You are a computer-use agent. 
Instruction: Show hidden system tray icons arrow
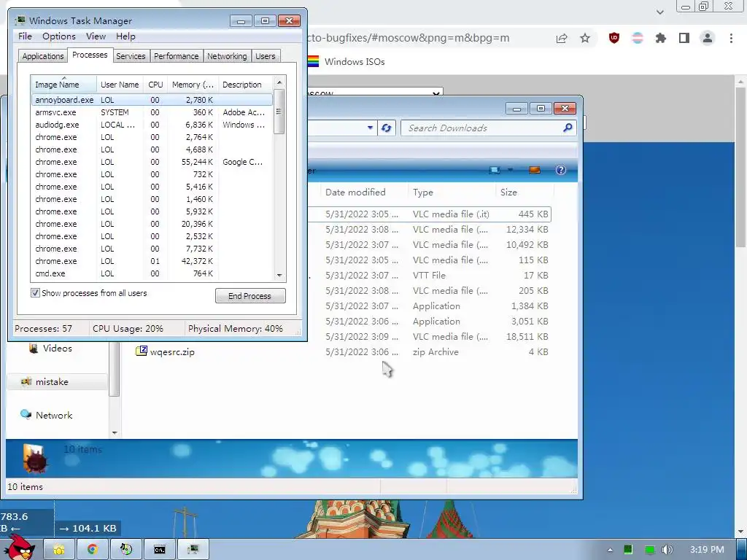pyautogui.click(x=610, y=550)
